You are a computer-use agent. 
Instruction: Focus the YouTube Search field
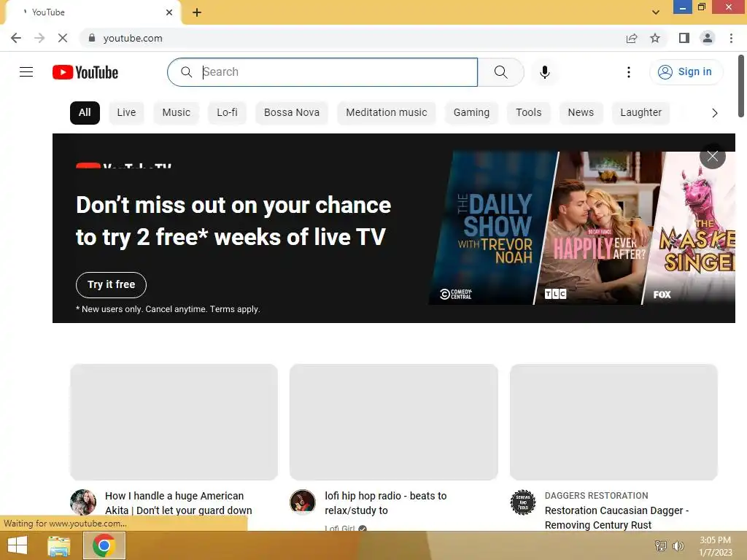[322, 72]
